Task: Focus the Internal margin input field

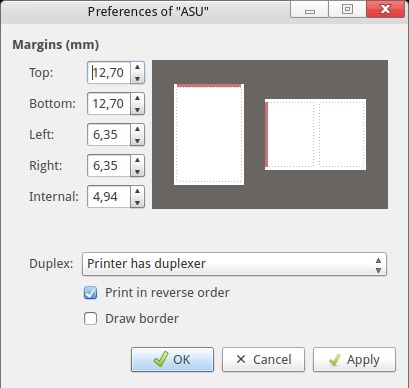Action: 109,197
